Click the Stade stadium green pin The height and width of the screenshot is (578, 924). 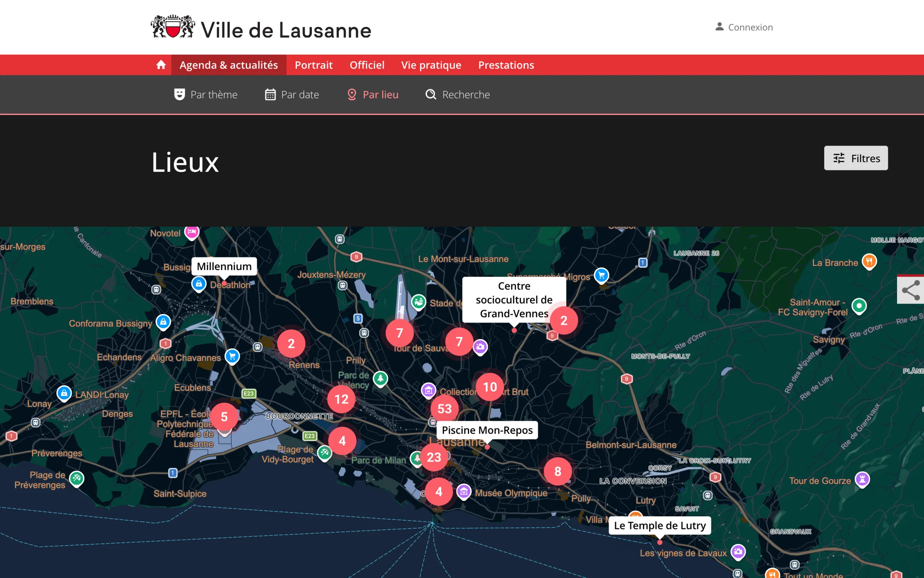(x=418, y=302)
